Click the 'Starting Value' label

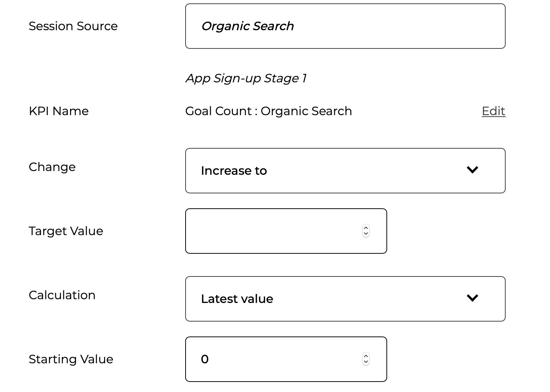(71, 359)
